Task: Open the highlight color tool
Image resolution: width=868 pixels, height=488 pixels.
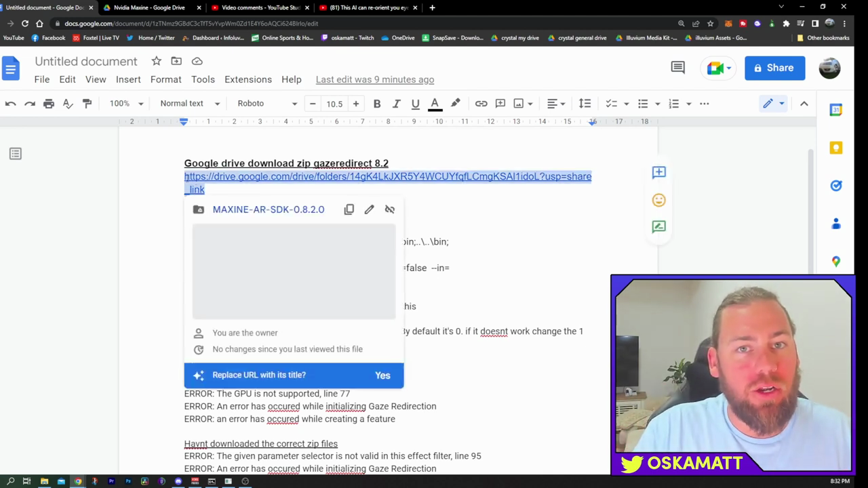Action: pyautogui.click(x=456, y=104)
